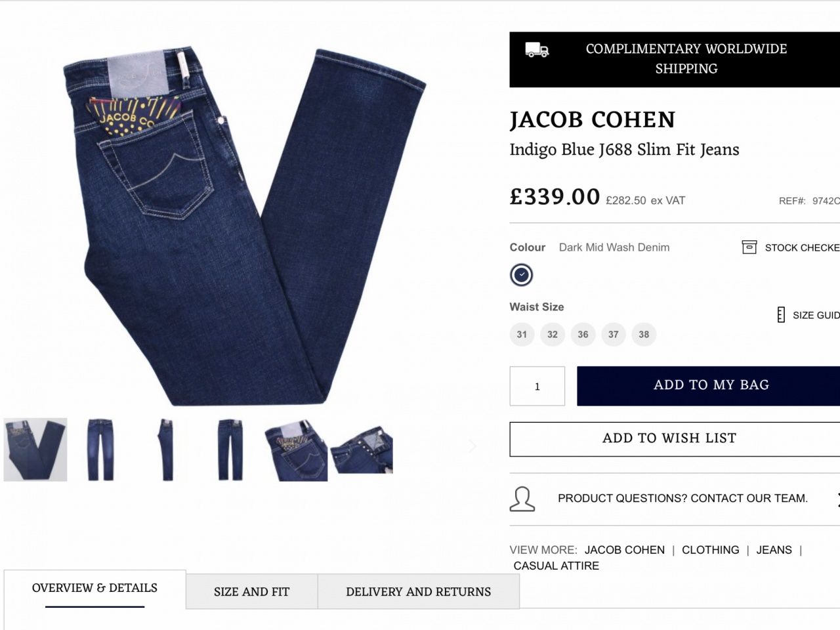Expand the product questions contact row
Screen dimensions: 840x630
[x=675, y=499]
